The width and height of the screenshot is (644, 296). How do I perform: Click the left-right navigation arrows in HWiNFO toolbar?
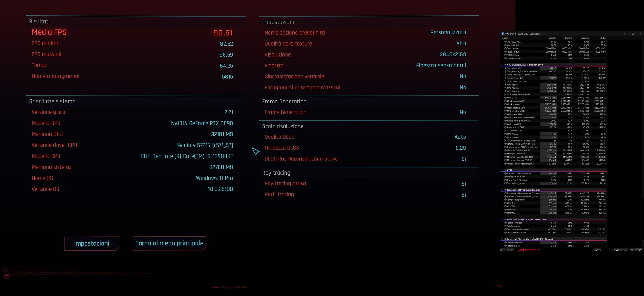[504, 250]
